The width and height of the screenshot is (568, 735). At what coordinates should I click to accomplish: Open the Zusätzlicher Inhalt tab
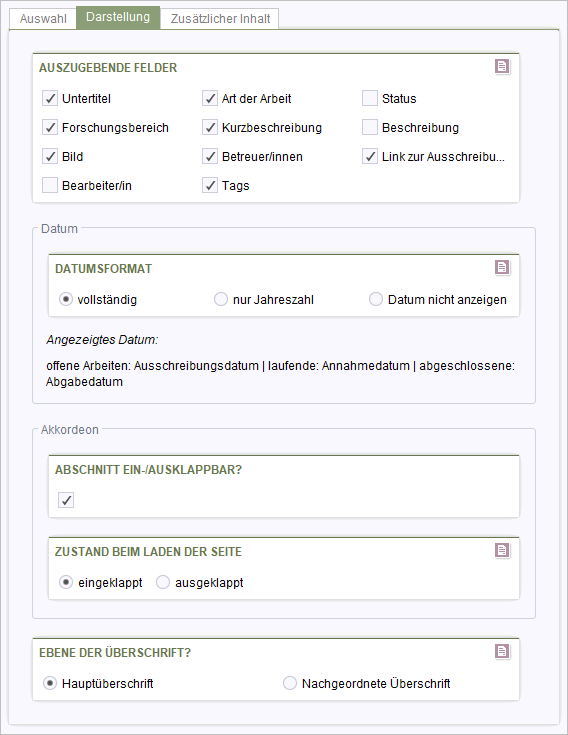[220, 19]
